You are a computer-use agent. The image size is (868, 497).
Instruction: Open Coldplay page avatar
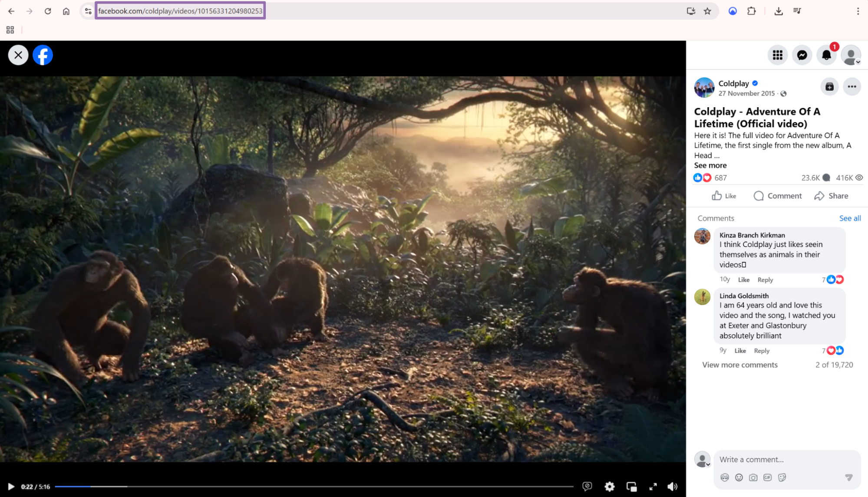(x=704, y=88)
